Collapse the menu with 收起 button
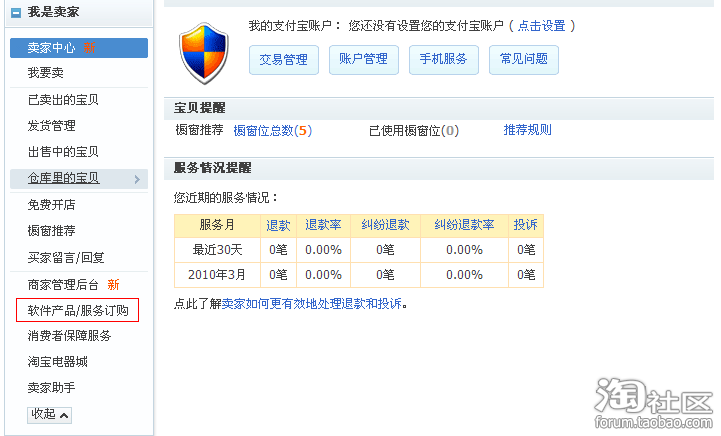The image size is (721, 436). (49, 415)
